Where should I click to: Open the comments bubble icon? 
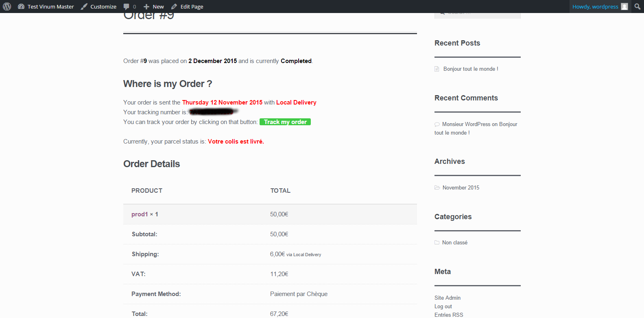pyautogui.click(x=127, y=7)
